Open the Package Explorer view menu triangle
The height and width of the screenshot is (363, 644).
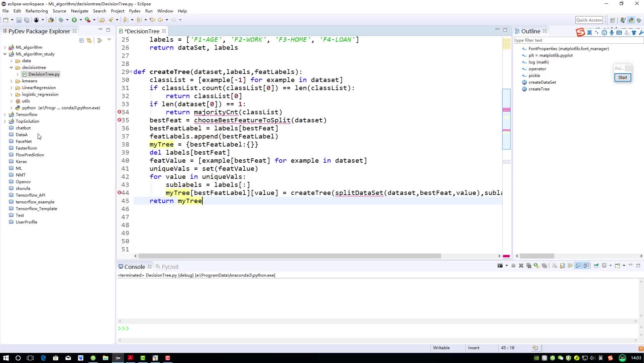pyautogui.click(x=109, y=40)
